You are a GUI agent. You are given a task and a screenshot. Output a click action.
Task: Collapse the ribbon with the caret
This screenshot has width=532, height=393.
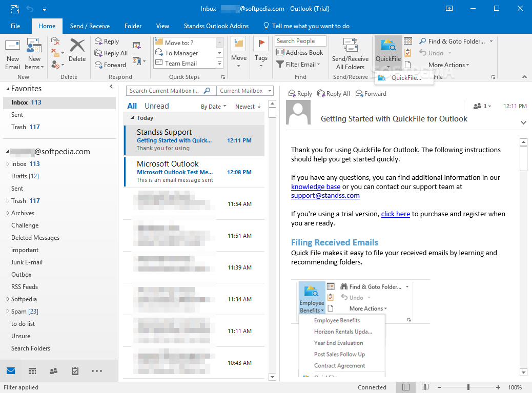[524, 77]
